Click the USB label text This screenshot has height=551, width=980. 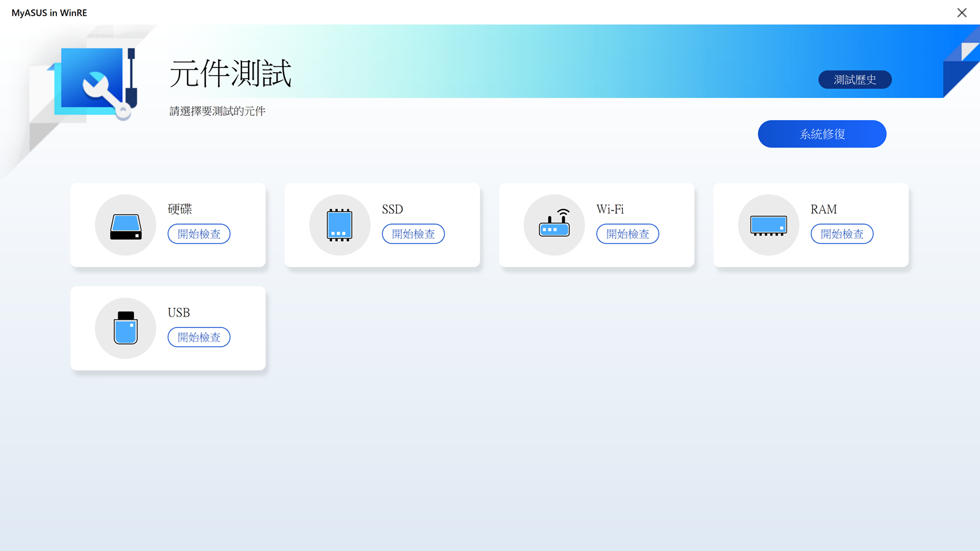tap(179, 313)
